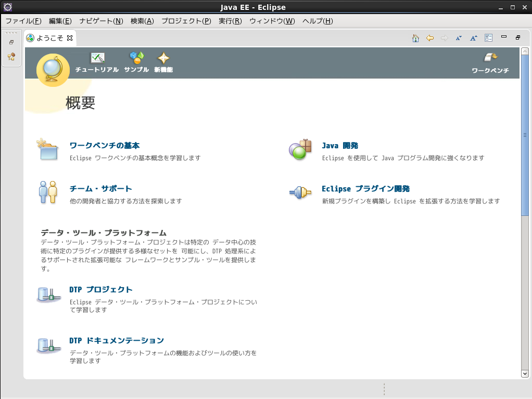Screen dimensions: 532x399
Task: Close the ようこそ tab with its X
Action: [70, 38]
